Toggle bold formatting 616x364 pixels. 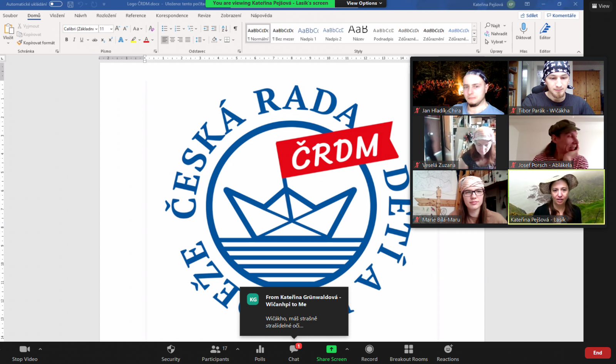tap(67, 40)
